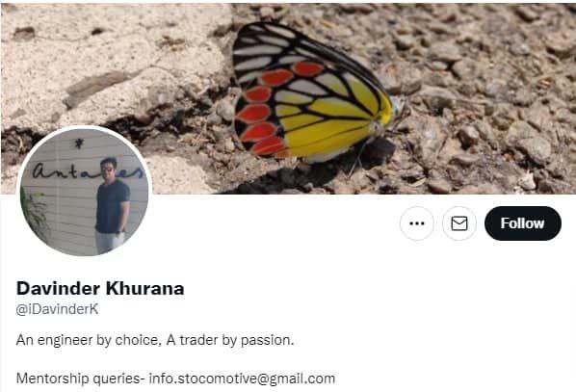Select the display name Davinder Khurana
The height and width of the screenshot is (392, 576).
point(100,288)
